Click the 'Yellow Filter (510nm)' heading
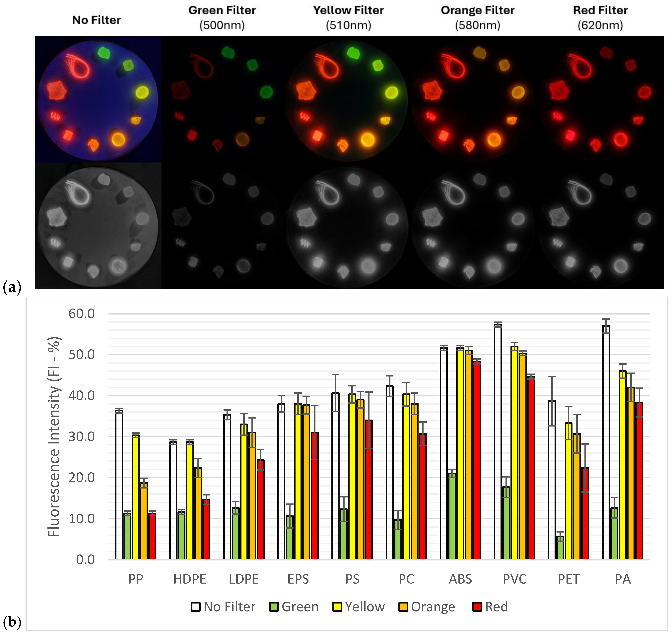672x635 pixels. 348,18
